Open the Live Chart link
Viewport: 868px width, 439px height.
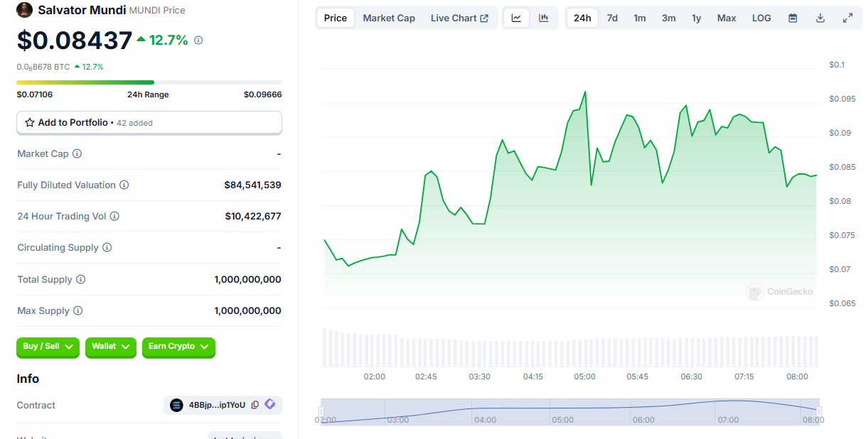(459, 18)
